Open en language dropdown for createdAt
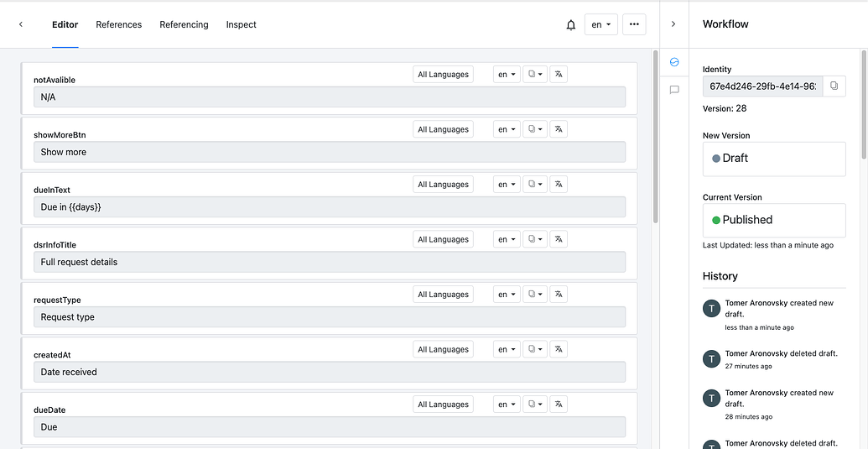Image resolution: width=868 pixels, height=449 pixels. (x=507, y=349)
